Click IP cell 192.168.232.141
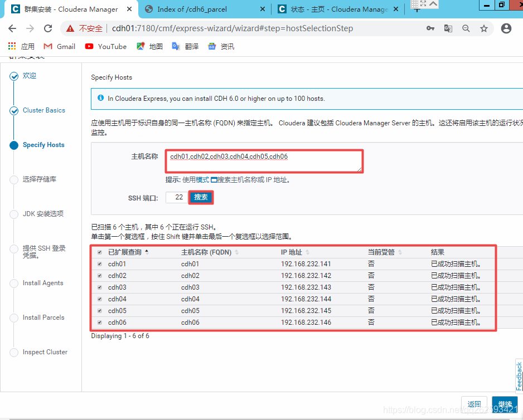The image size is (523, 420). [x=306, y=264]
